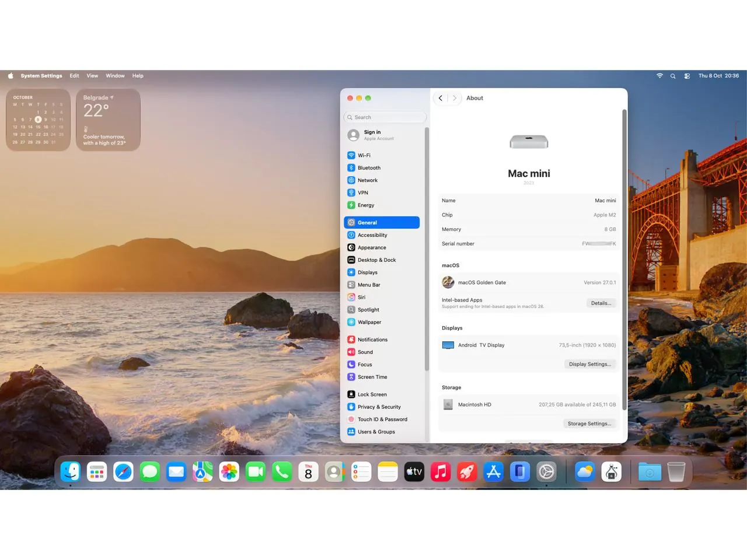Click the About pane vertical scrollbar
Screen dimensions: 747x560
point(624,259)
